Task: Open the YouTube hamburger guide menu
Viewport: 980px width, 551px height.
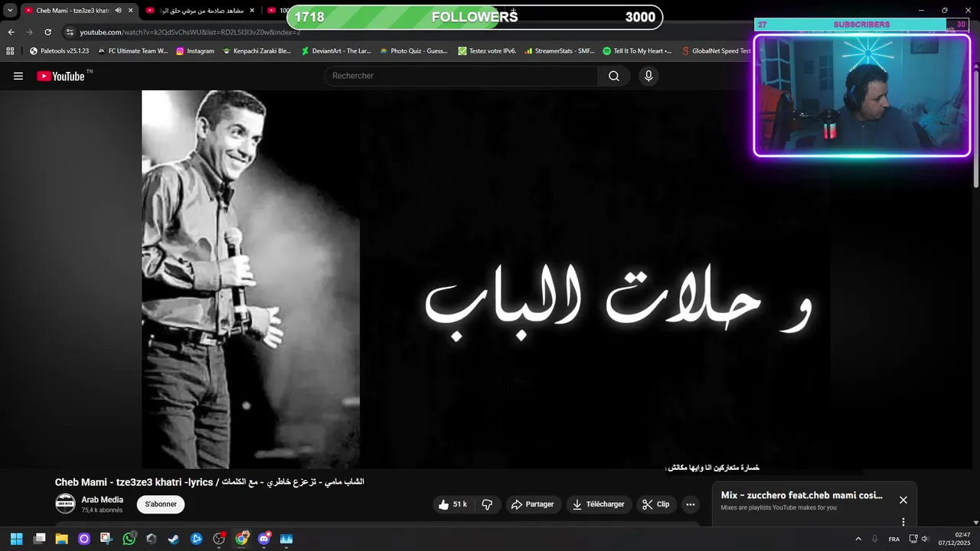Action: point(18,76)
